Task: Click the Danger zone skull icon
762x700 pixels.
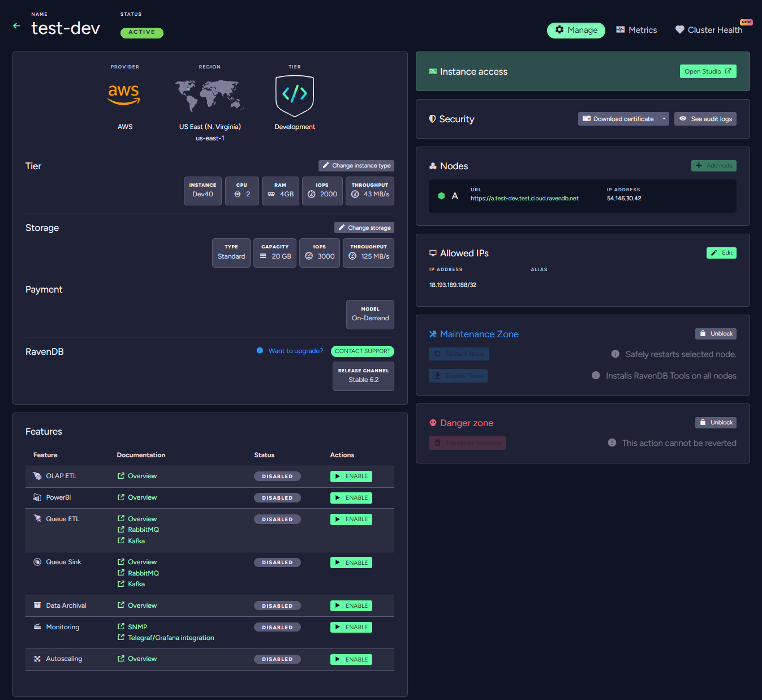Action: [x=433, y=423]
